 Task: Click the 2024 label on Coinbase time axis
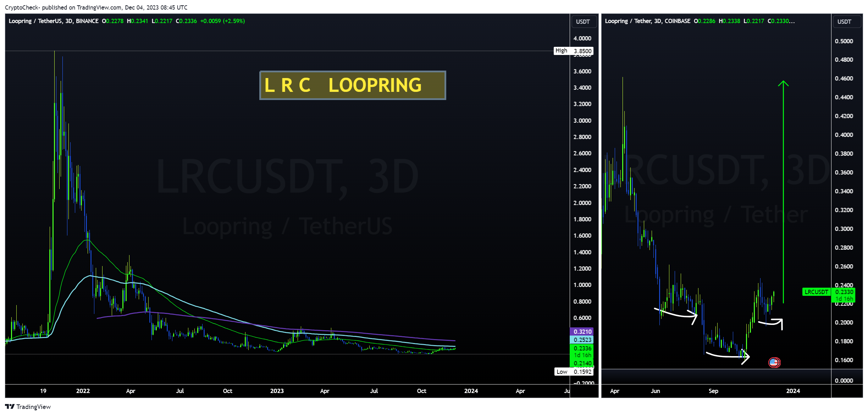[793, 391]
